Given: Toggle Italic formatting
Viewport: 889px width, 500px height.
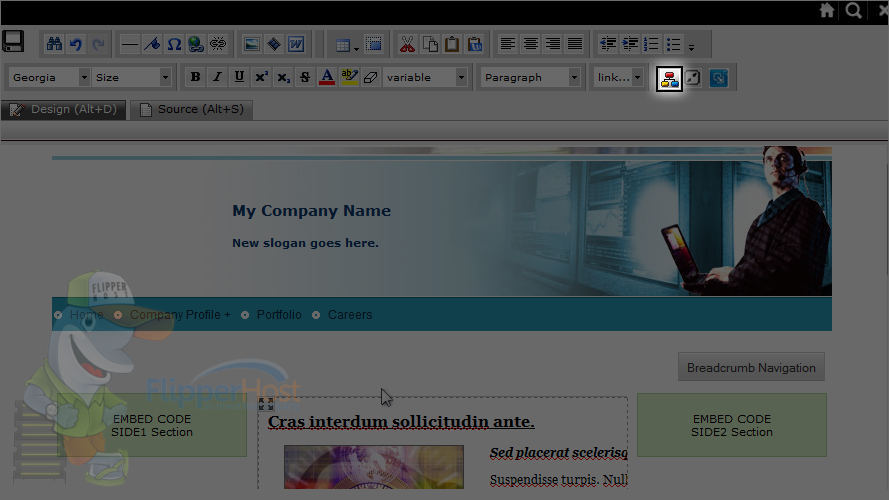Looking at the screenshot, I should coord(217,77).
